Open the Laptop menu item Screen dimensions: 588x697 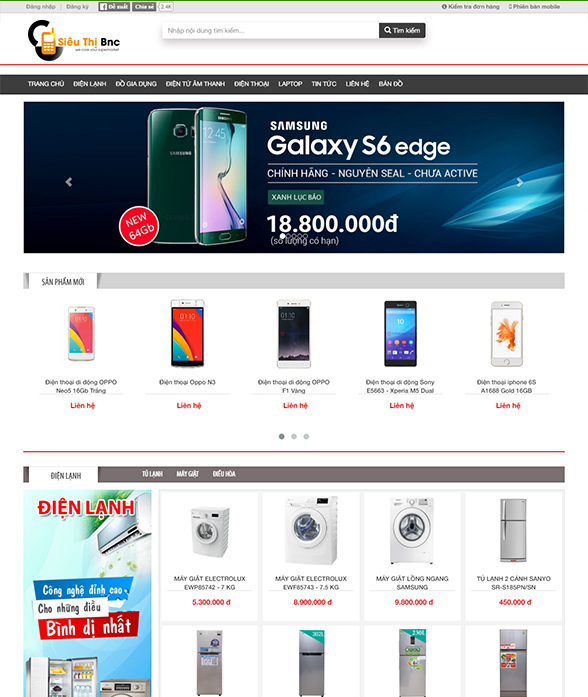point(290,84)
